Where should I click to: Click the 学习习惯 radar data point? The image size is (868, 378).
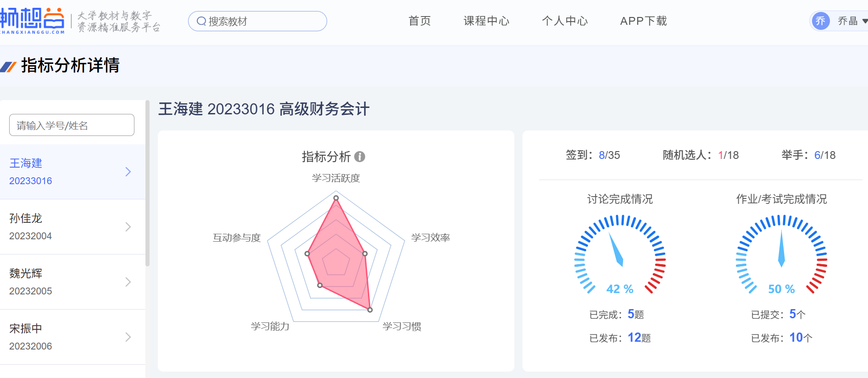pos(370,310)
